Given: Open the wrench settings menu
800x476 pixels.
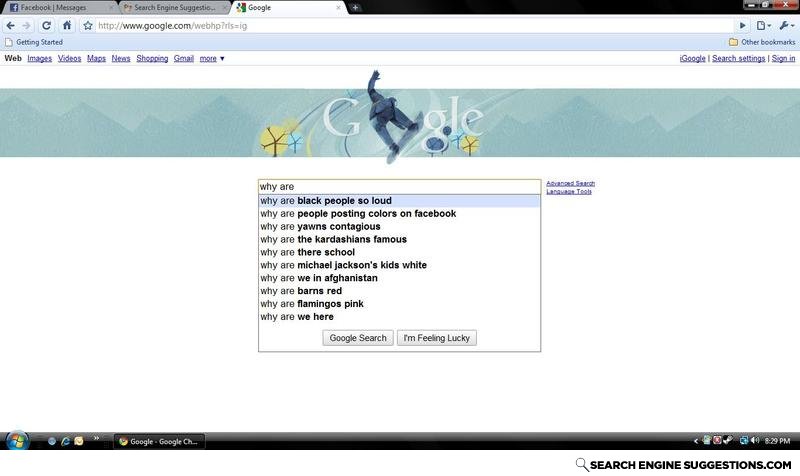Looking at the screenshot, I should click(786, 26).
